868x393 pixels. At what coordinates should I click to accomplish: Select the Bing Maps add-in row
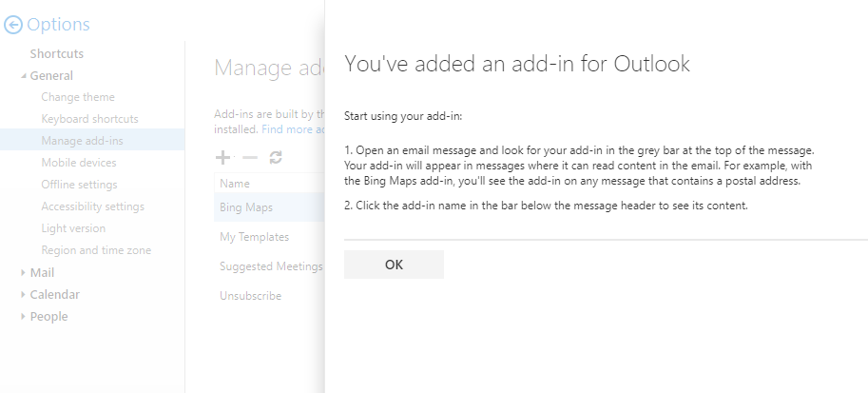click(269, 207)
